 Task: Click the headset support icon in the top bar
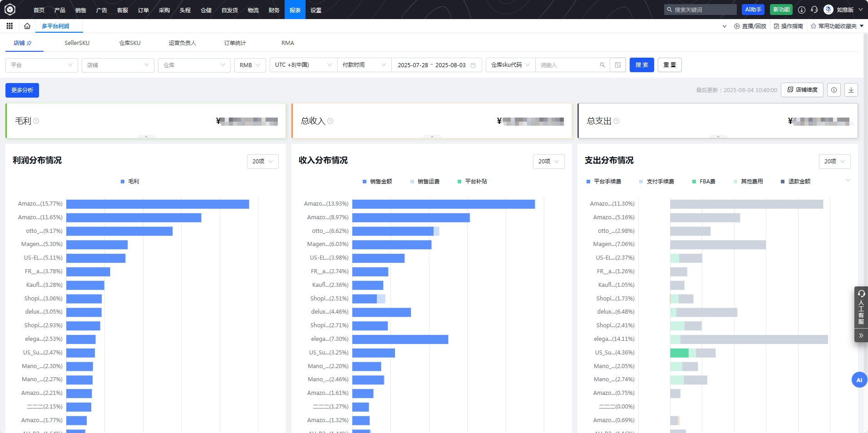[814, 10]
